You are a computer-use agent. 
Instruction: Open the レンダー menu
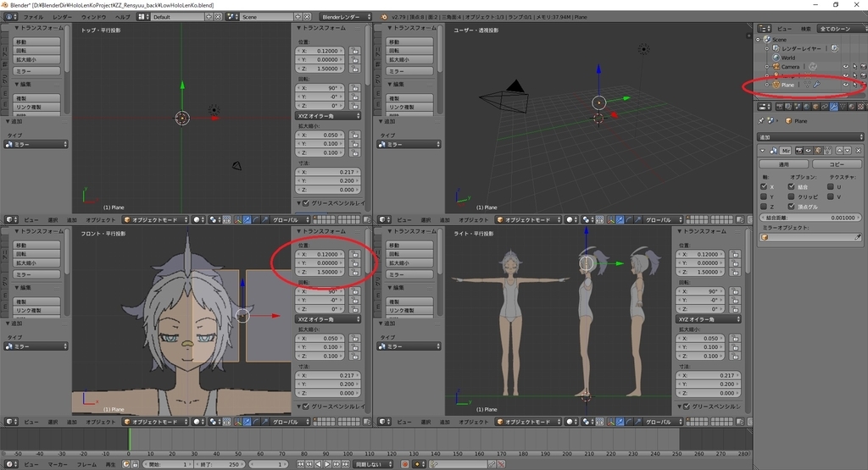tap(62, 17)
